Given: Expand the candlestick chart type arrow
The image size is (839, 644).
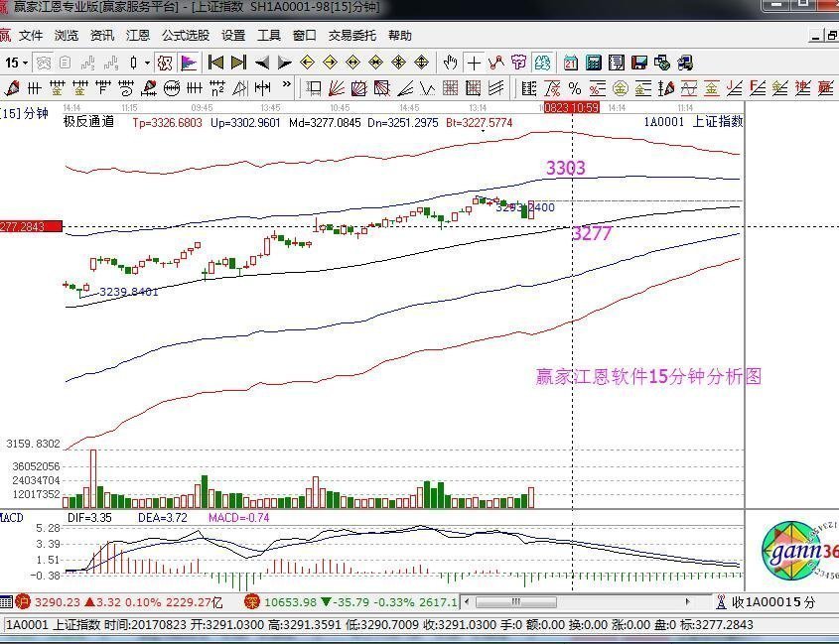Looking at the screenshot, I should (147, 64).
